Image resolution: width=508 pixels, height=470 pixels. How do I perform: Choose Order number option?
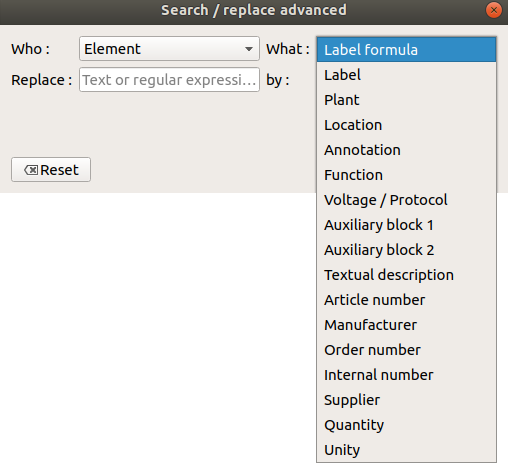coord(406,350)
